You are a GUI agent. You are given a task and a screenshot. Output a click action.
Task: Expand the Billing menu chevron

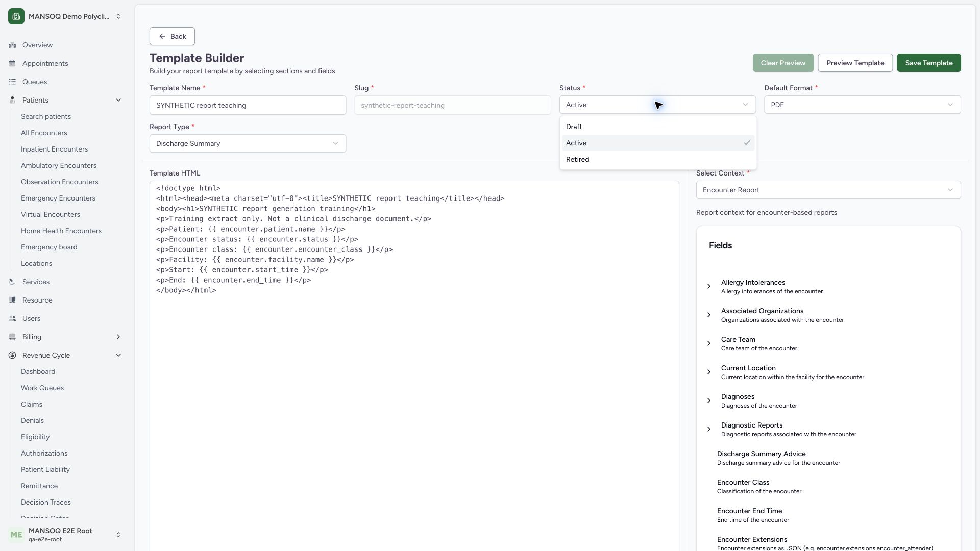click(118, 337)
